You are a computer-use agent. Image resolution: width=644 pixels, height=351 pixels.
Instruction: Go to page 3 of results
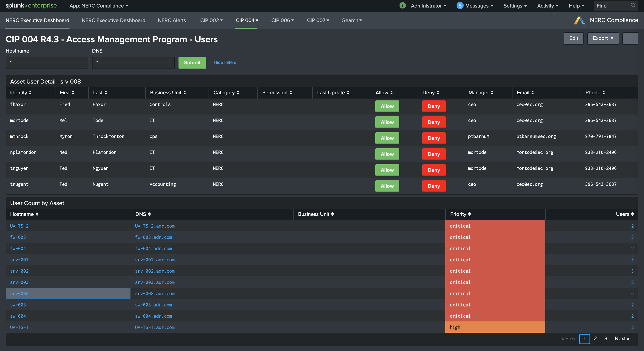[606, 339]
